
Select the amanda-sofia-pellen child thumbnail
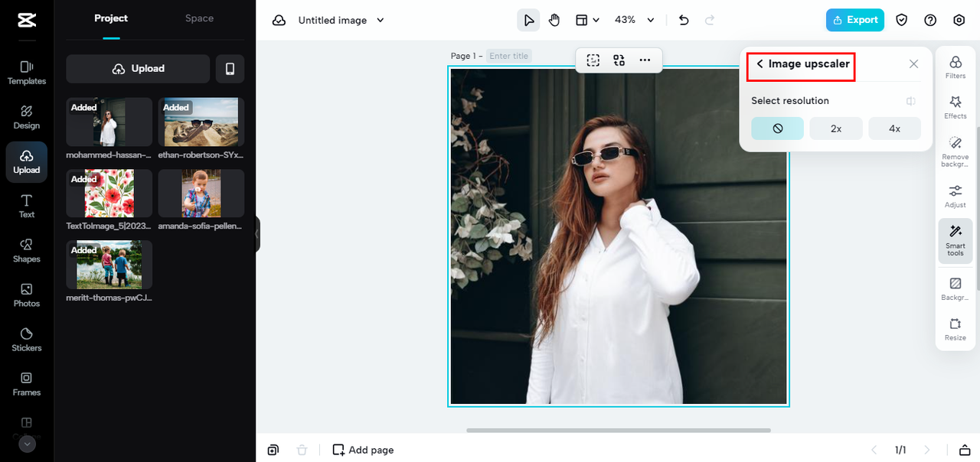[x=201, y=194]
